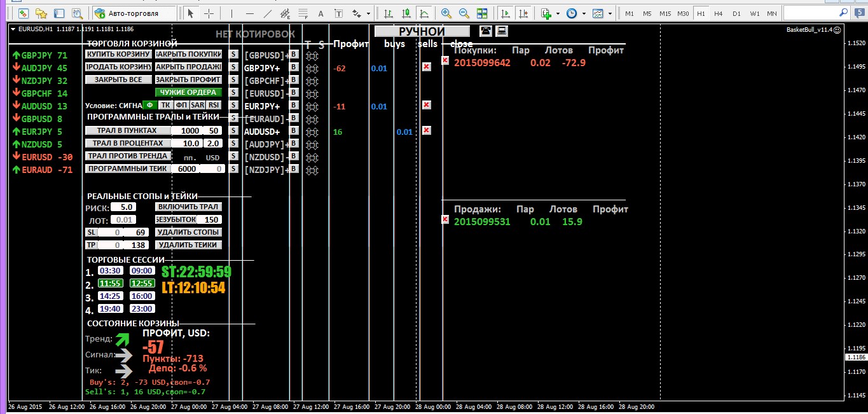Toggle the green ЧУЖИЕ ОРДЕРА button

[188, 92]
